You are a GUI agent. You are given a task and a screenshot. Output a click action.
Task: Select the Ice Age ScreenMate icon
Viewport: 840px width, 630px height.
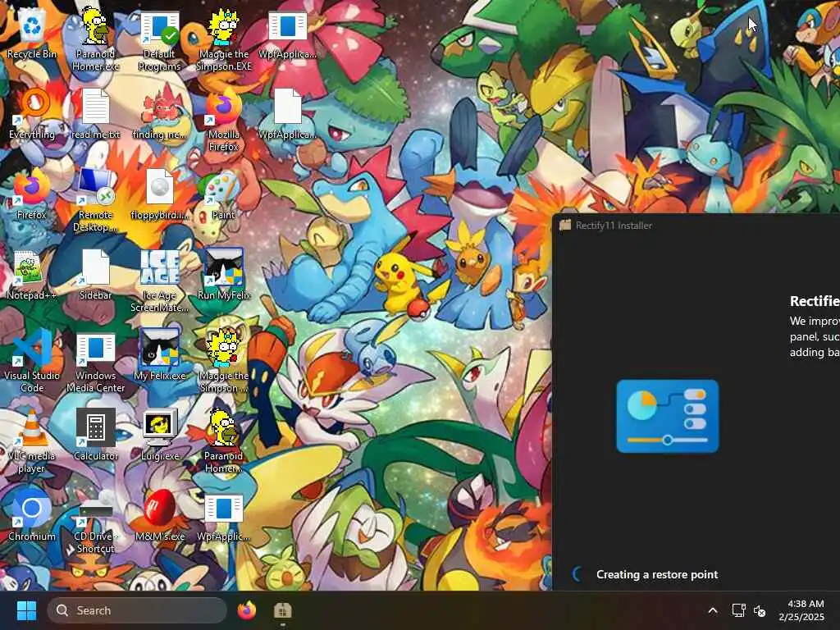click(160, 281)
